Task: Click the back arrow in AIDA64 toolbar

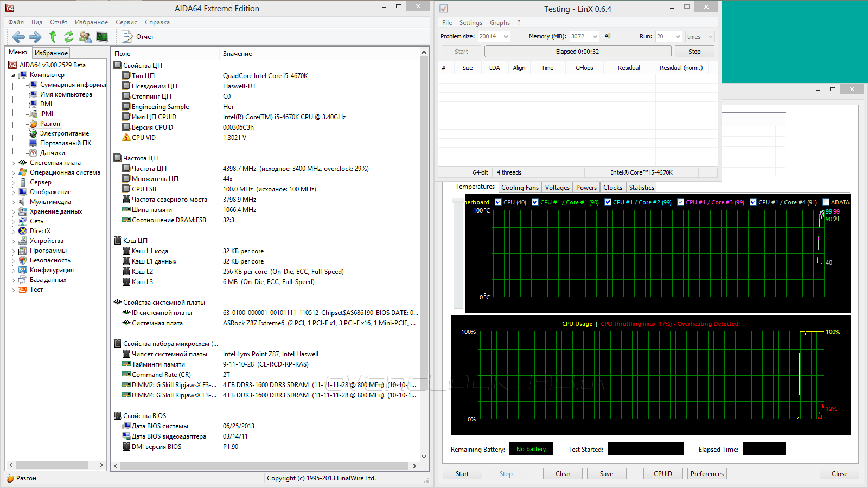Action: tap(18, 37)
